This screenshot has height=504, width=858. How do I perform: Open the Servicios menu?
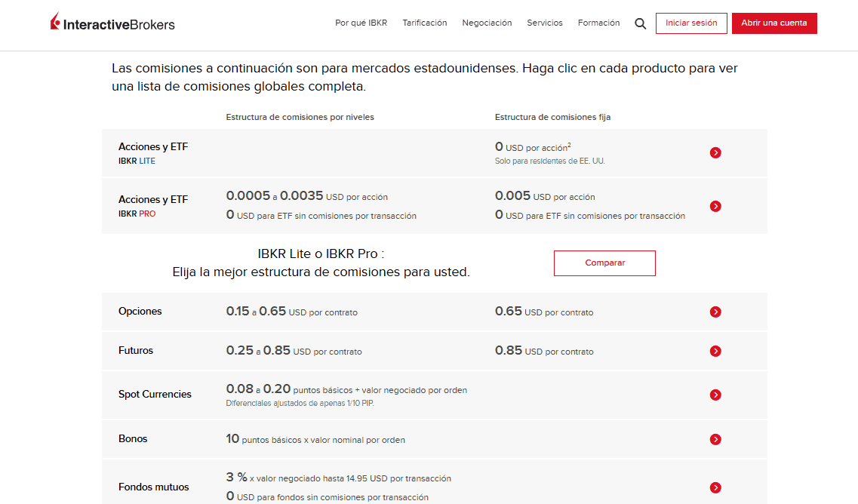coord(544,23)
